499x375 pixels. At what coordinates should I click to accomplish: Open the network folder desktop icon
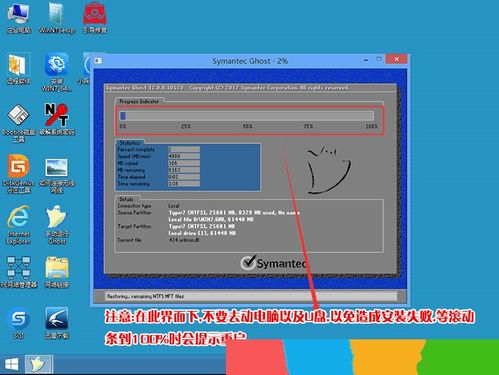point(57,272)
